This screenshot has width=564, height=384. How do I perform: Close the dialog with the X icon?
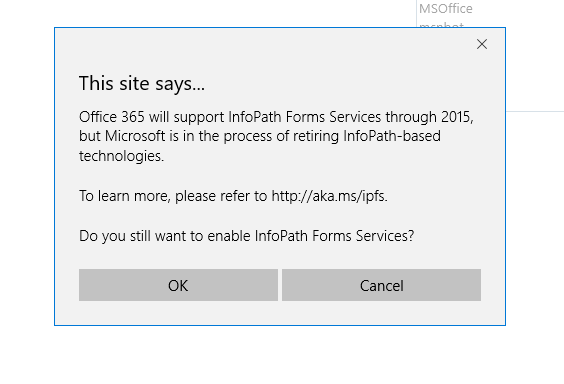point(482,44)
